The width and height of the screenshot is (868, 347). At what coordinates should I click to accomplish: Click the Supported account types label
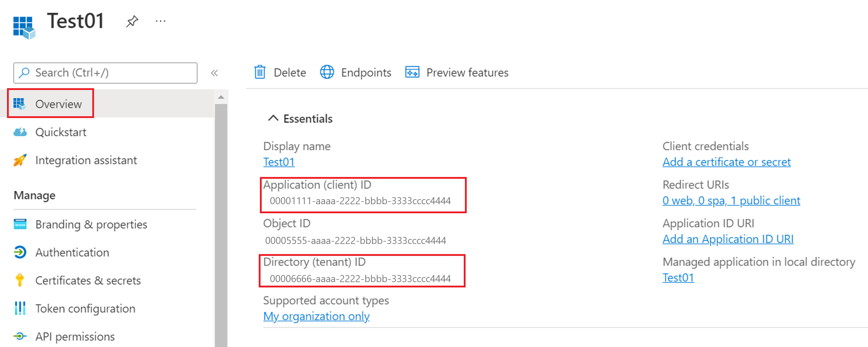[326, 300]
